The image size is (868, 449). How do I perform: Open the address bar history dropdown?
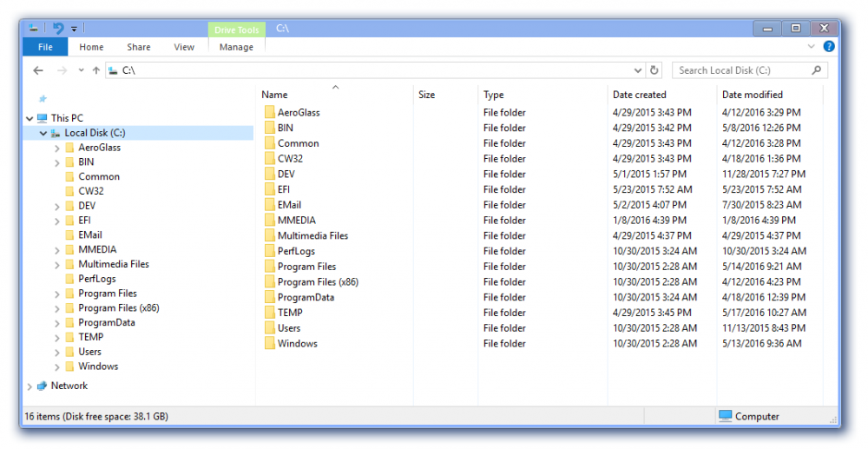point(639,70)
